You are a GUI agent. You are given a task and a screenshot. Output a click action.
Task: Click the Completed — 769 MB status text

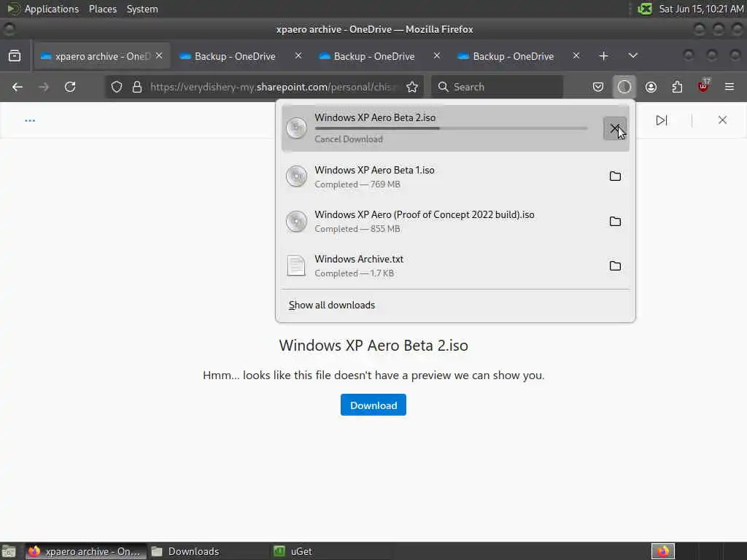tap(357, 184)
